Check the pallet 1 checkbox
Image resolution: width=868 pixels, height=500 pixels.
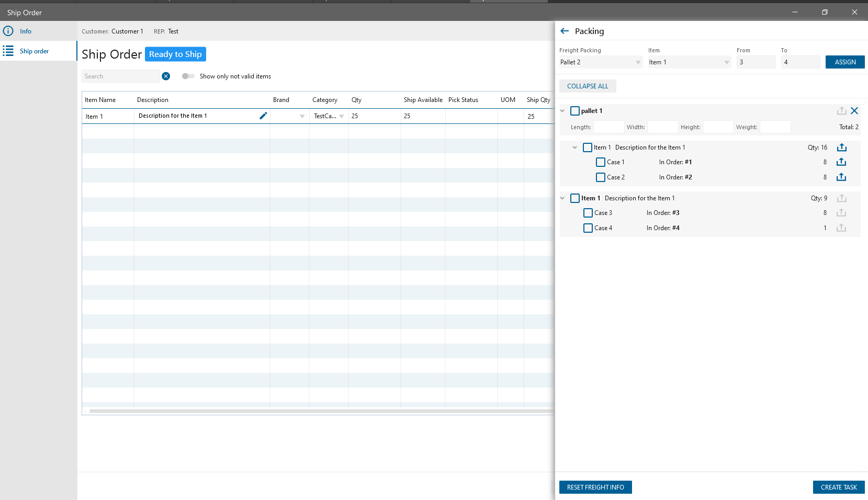[x=575, y=111]
